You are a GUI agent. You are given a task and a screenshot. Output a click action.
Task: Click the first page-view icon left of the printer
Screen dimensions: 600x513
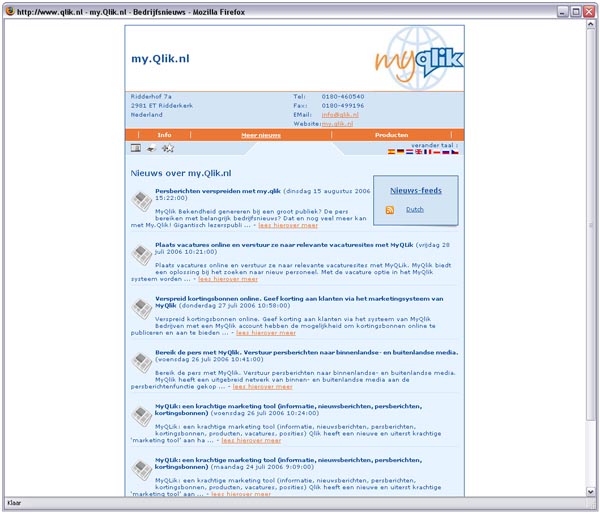pyautogui.click(x=135, y=148)
